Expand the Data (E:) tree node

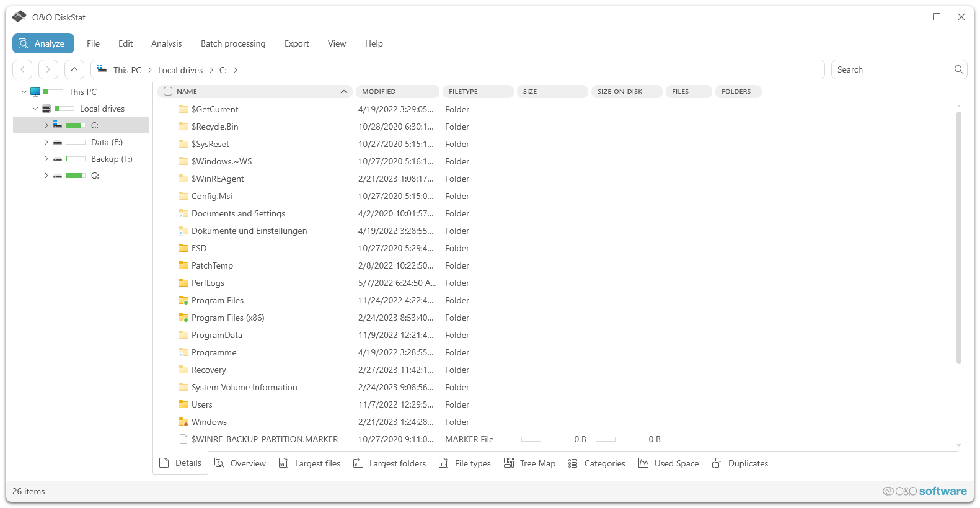(46, 142)
